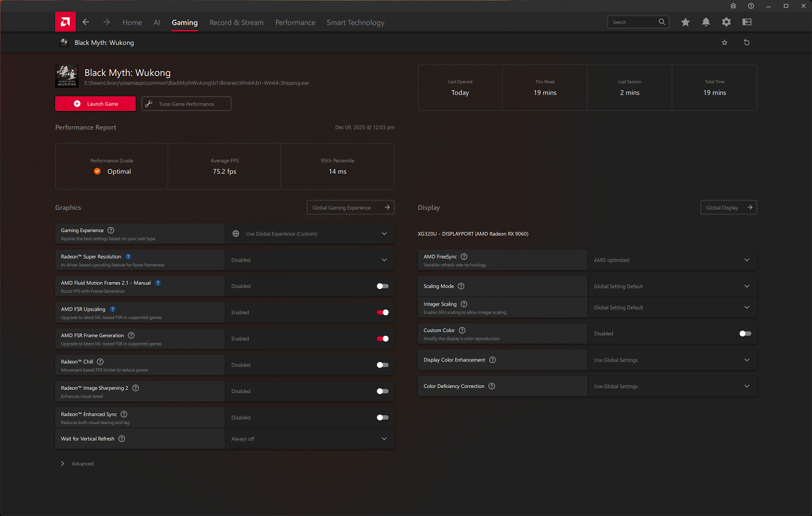Reset game profile with the undo icon
This screenshot has width=812, height=516.
tap(747, 42)
